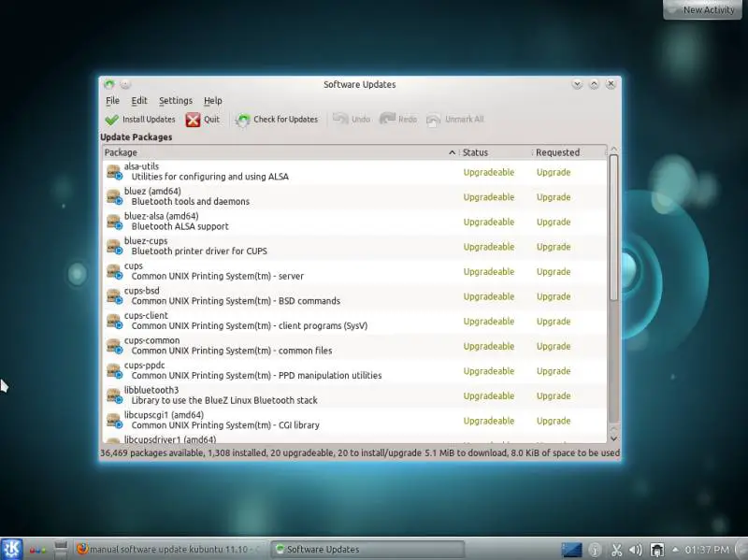The image size is (748, 560).
Task: Select 'PPD manipulation utilities' row text
Action: (x=330, y=375)
